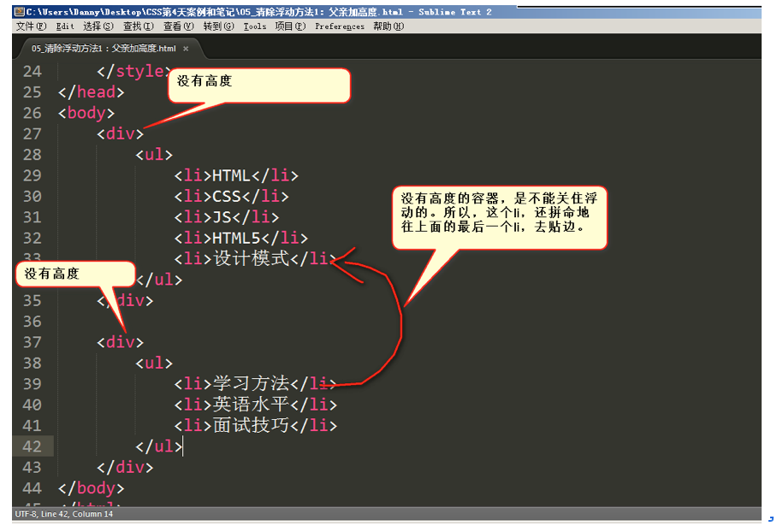Open the 选择(S) menu
This screenshot has width=777, height=532.
pyautogui.click(x=98, y=27)
